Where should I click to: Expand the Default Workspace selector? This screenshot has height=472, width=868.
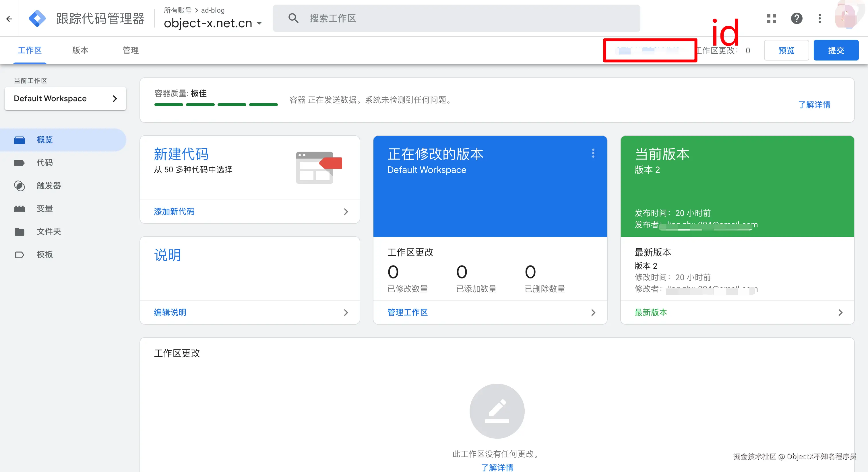pyautogui.click(x=65, y=99)
